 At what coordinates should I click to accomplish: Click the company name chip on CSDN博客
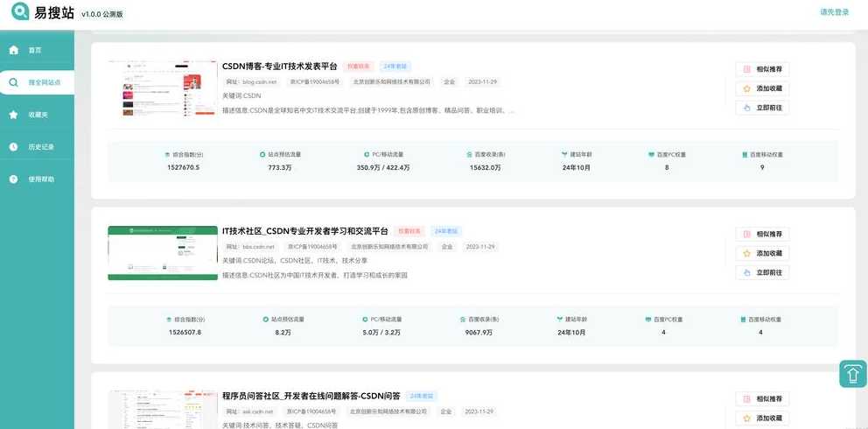[392, 82]
